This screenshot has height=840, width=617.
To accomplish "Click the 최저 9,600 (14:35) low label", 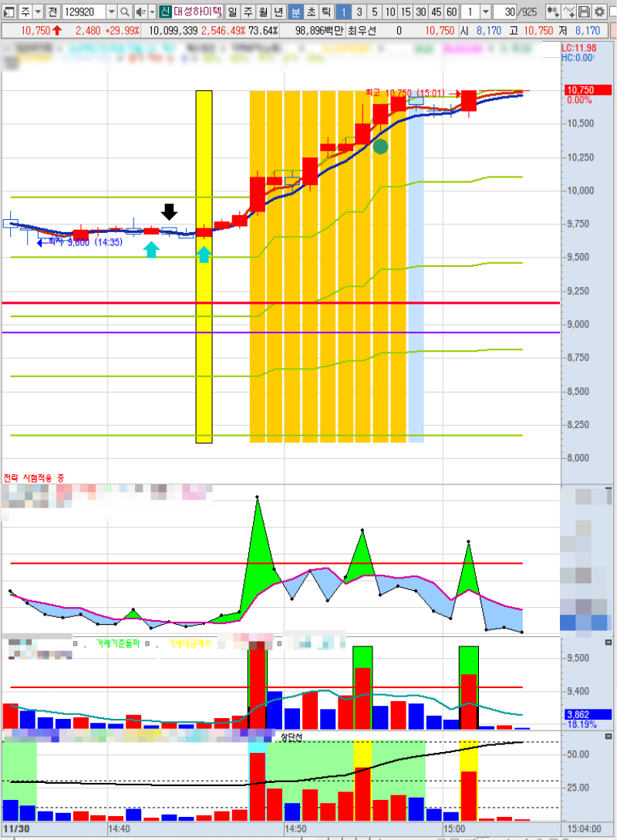I will pyautogui.click(x=85, y=243).
